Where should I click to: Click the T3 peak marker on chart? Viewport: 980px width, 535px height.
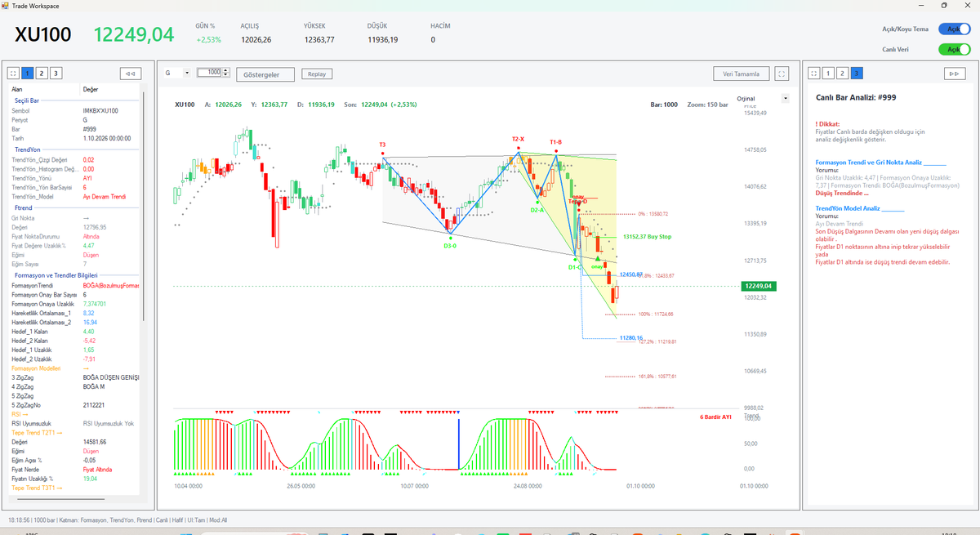[382, 145]
